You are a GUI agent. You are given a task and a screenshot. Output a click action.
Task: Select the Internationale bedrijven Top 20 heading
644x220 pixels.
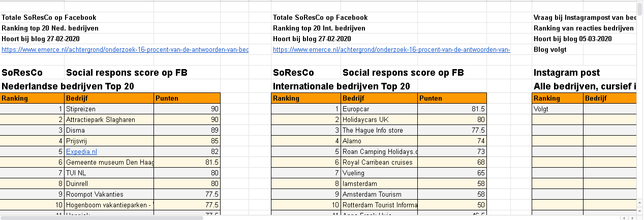point(342,86)
